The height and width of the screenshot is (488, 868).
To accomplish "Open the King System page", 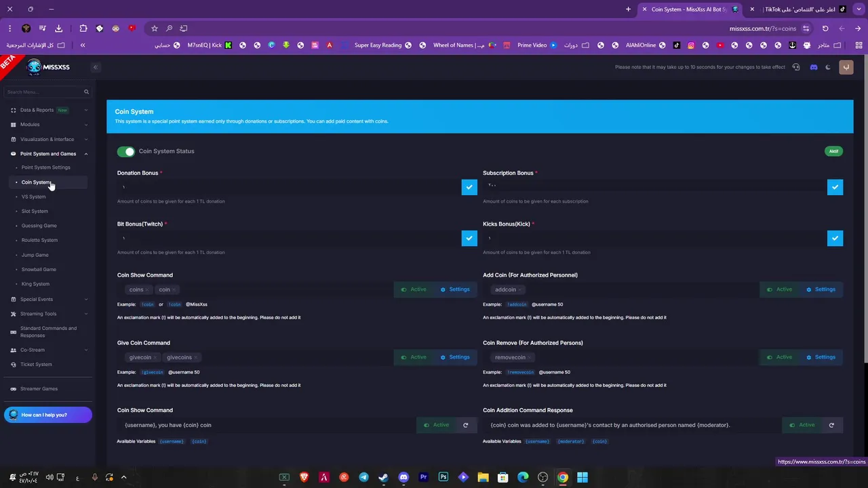I will [35, 284].
